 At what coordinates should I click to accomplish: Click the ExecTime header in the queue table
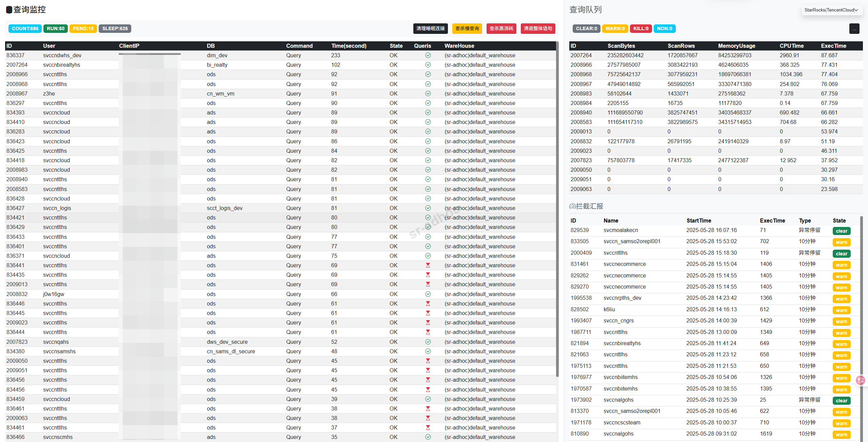click(833, 46)
